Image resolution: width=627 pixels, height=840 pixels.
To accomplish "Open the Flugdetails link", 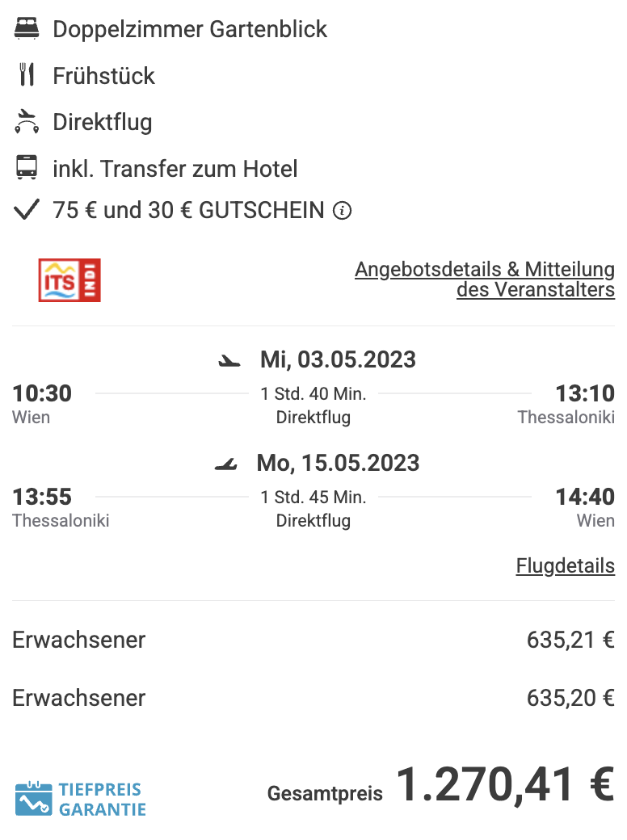I will (566, 565).
